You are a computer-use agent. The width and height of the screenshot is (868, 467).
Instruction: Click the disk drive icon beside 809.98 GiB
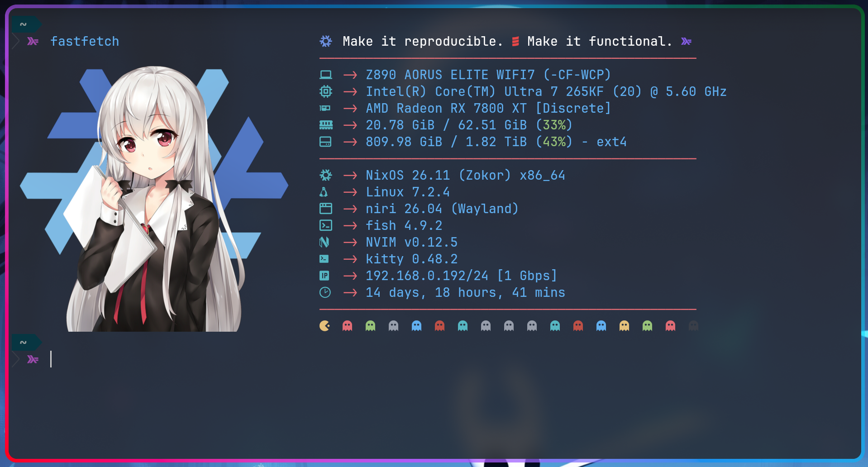coord(325,142)
